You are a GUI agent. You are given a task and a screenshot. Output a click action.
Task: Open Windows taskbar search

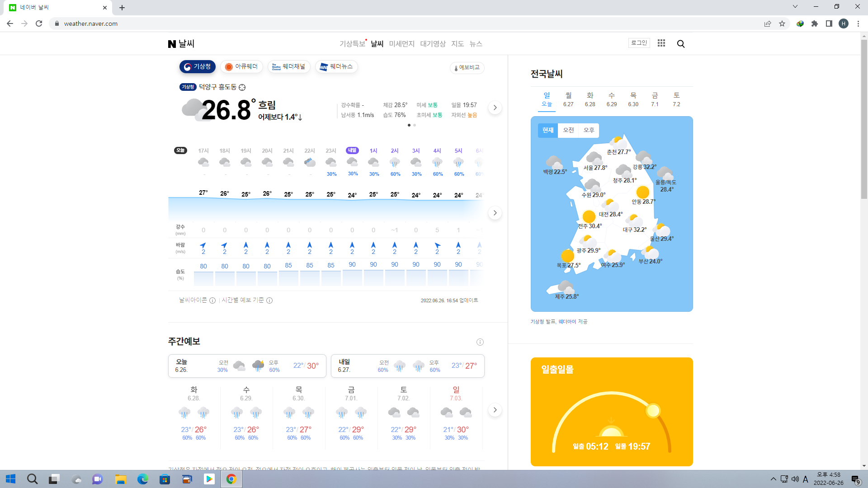point(32,479)
